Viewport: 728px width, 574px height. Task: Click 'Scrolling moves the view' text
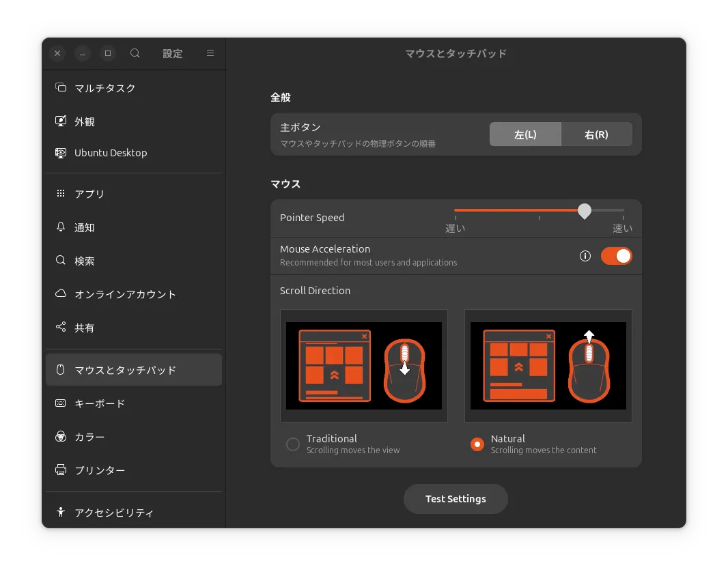(353, 450)
